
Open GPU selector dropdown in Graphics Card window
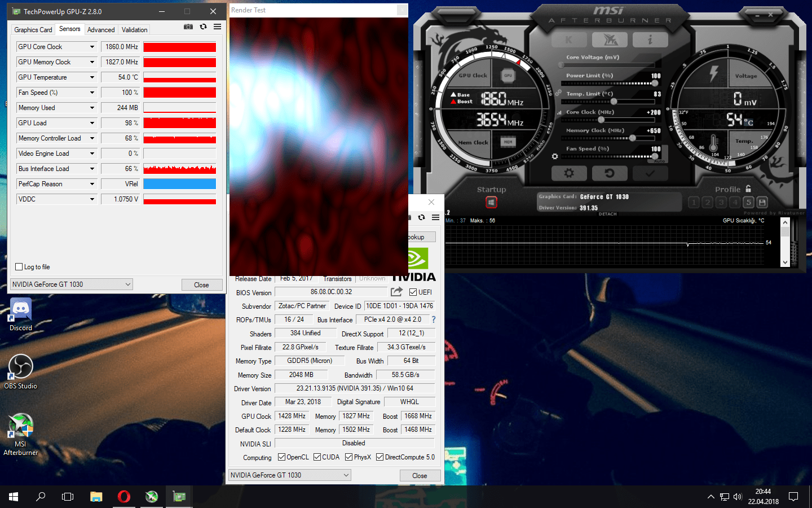[290, 475]
